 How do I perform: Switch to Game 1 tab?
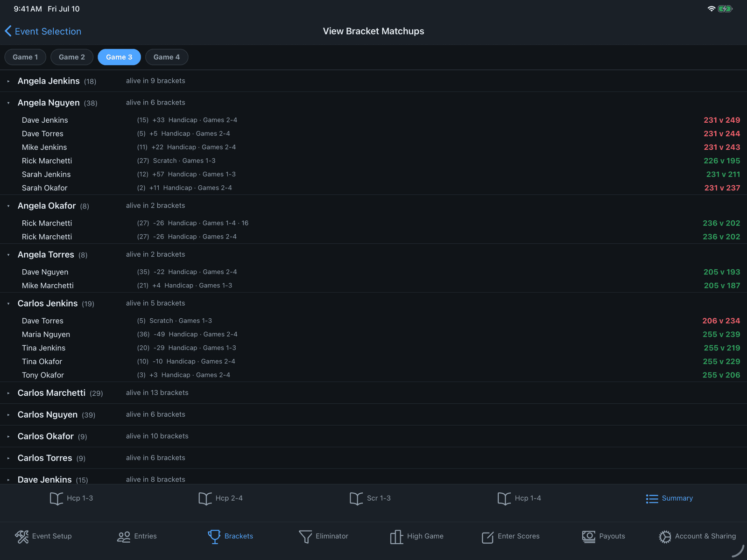click(25, 57)
